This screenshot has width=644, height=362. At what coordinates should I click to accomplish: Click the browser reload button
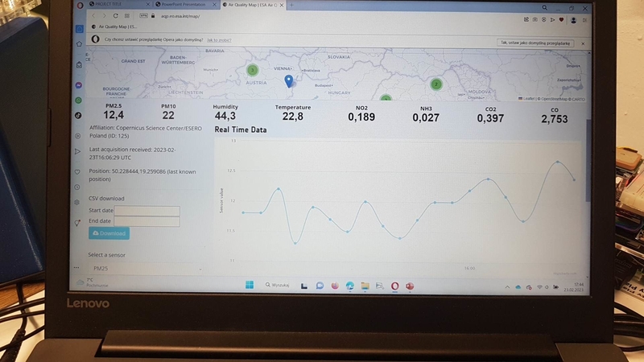click(x=119, y=15)
